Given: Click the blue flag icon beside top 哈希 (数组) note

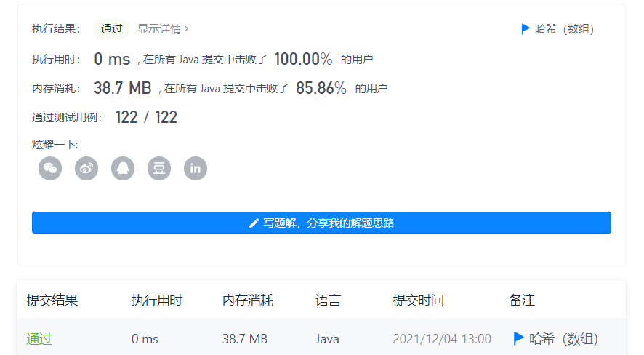Looking at the screenshot, I should point(526,29).
